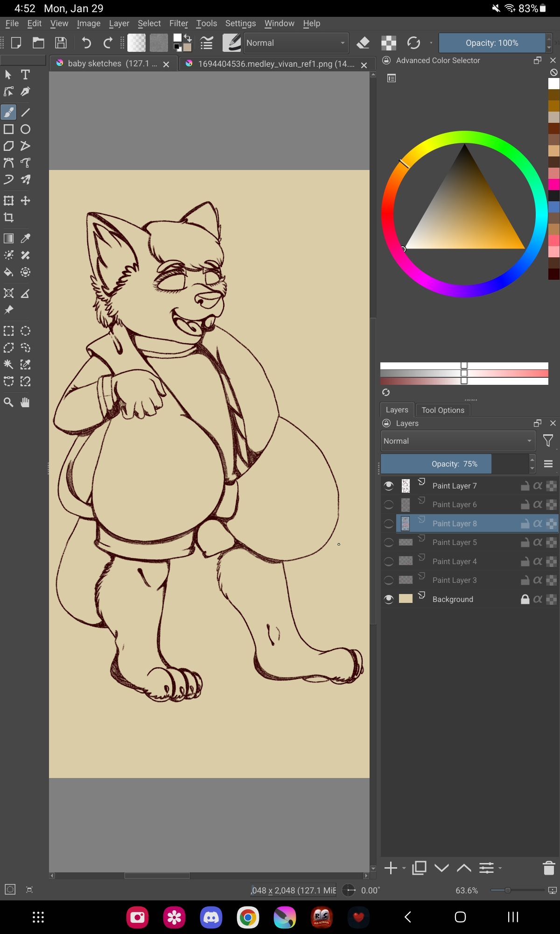Select the Transform tool
Viewport: 560px width, 934px height.
(x=9, y=201)
